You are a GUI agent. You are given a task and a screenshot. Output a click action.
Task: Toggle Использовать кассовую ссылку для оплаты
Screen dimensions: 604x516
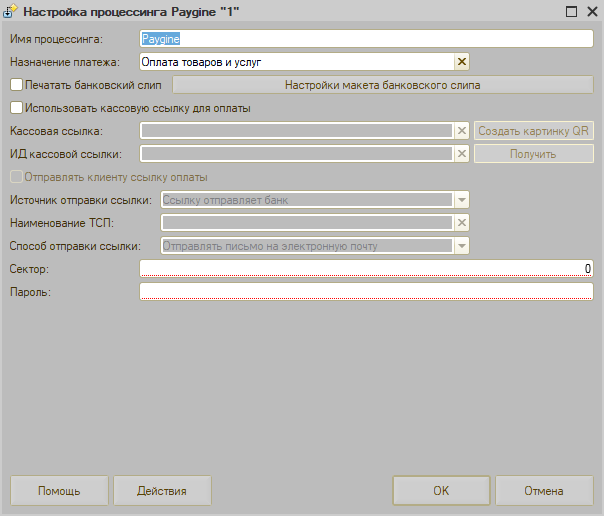(x=15, y=108)
